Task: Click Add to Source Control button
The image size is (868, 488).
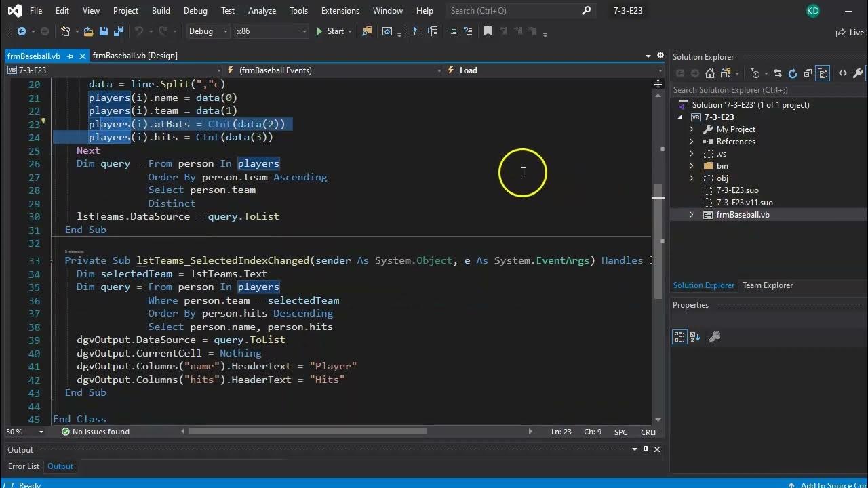Action: coord(829,485)
